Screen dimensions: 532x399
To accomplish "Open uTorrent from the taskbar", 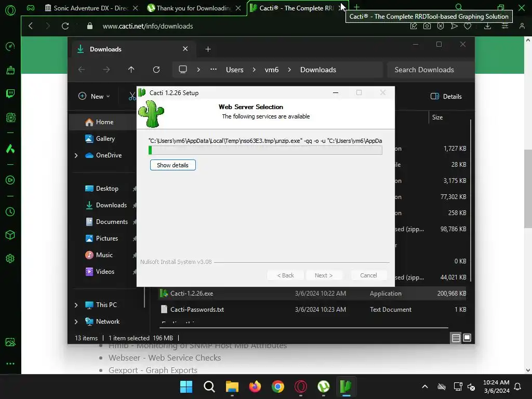I will 323,387.
